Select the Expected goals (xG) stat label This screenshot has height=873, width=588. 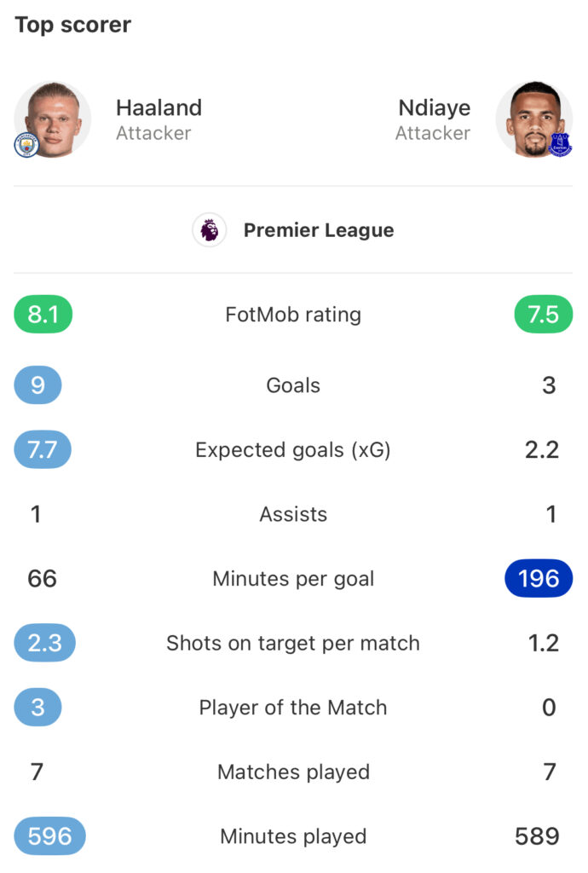[x=293, y=450]
